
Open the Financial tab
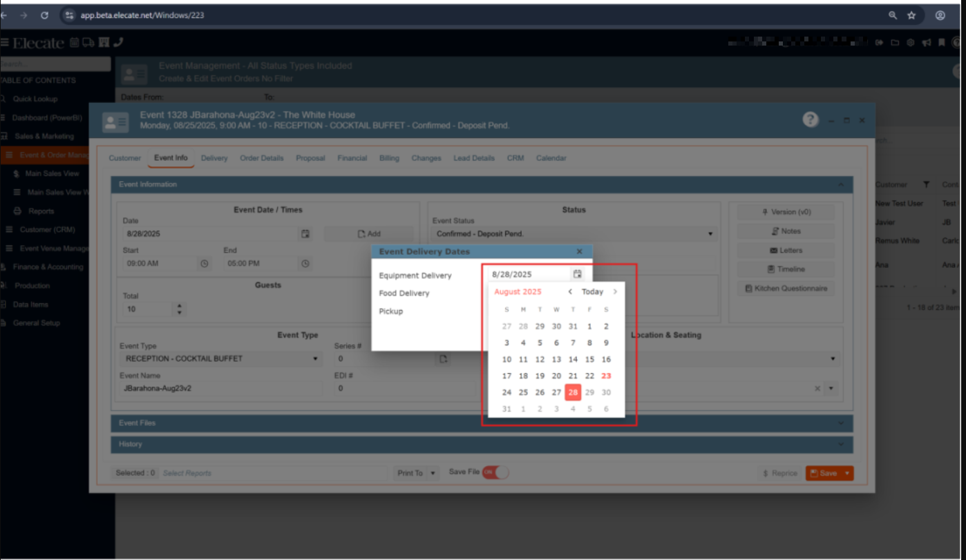352,158
